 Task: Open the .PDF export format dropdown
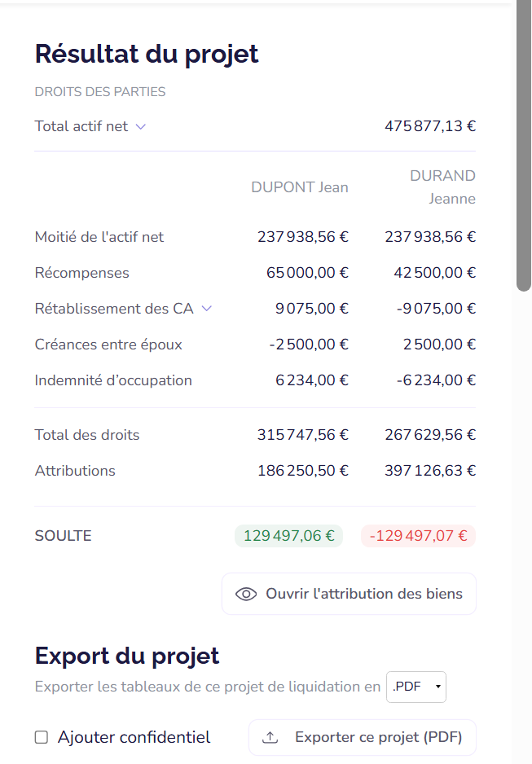coord(416,687)
